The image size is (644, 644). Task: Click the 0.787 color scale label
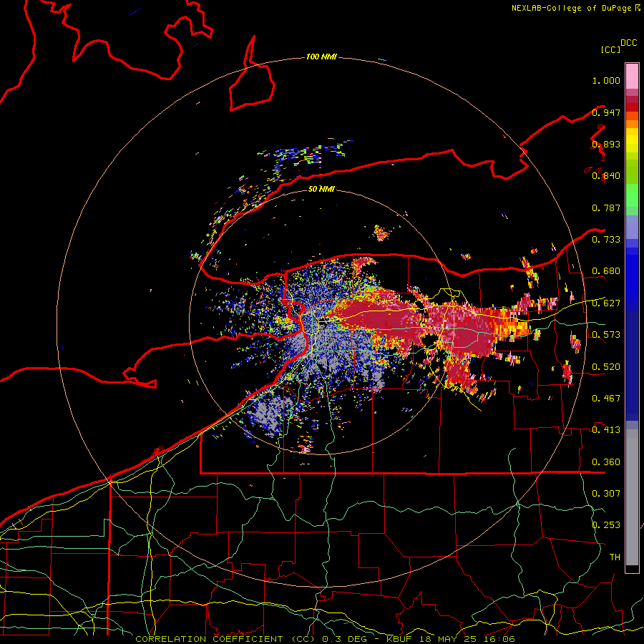606,208
